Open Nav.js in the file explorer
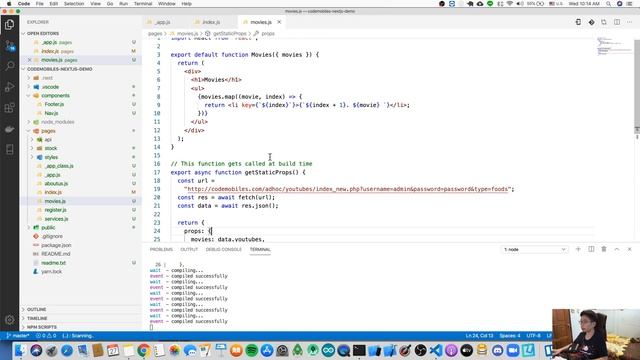 [51, 113]
